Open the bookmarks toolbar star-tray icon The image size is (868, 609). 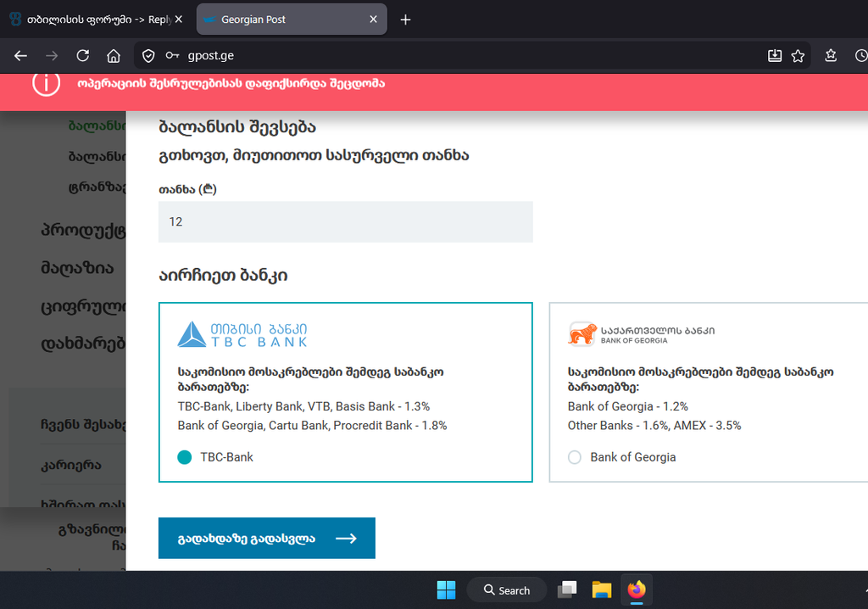pyautogui.click(x=831, y=55)
